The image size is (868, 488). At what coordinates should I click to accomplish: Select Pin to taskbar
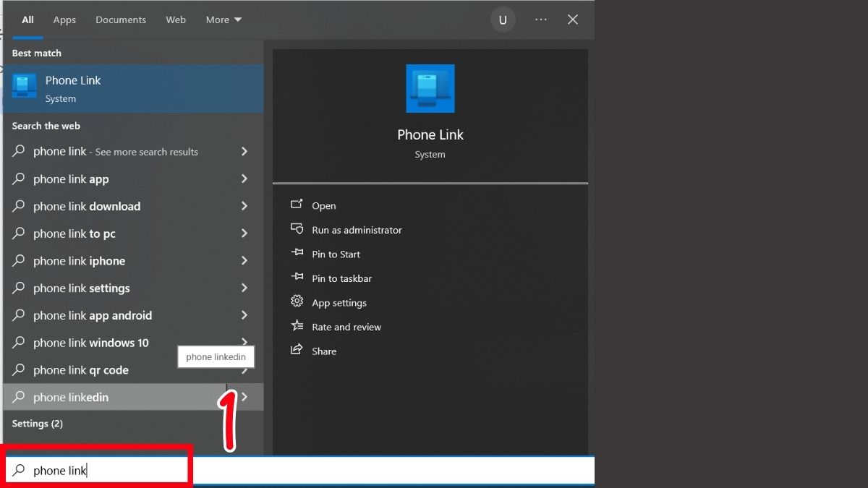[341, 278]
